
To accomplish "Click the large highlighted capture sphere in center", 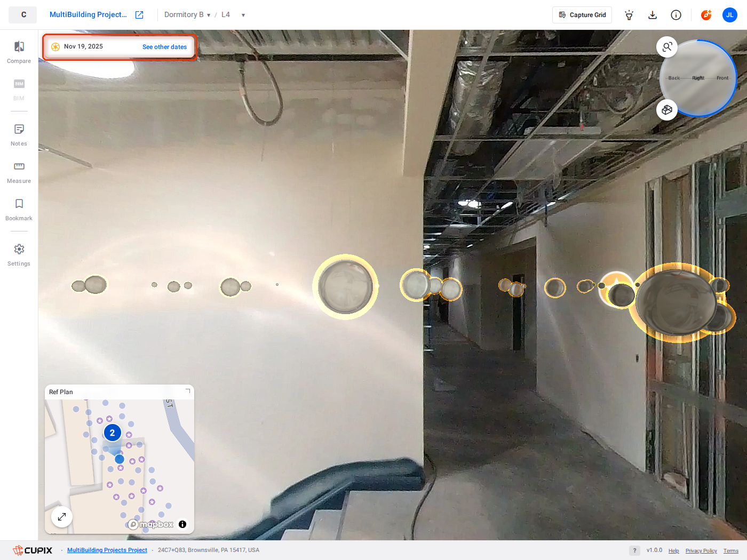I will [346, 287].
